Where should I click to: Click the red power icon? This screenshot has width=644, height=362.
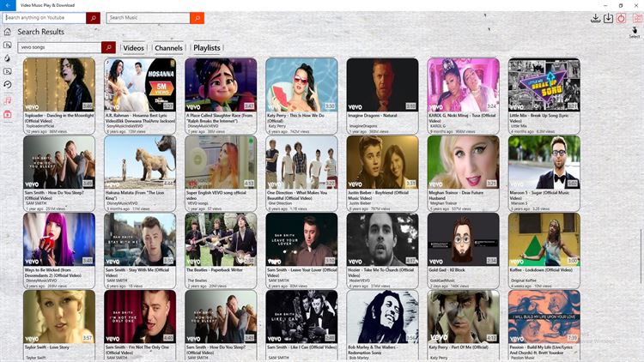point(621,19)
